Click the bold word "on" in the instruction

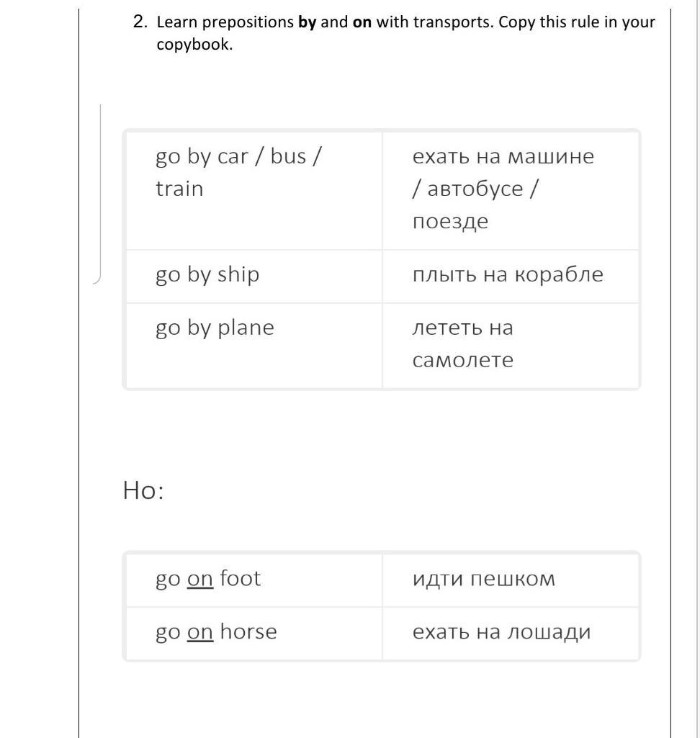click(362, 22)
